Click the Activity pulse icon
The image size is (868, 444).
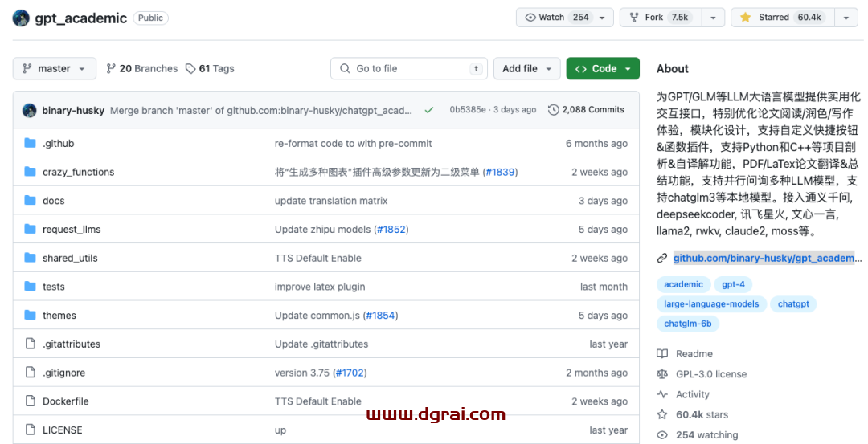(x=662, y=394)
